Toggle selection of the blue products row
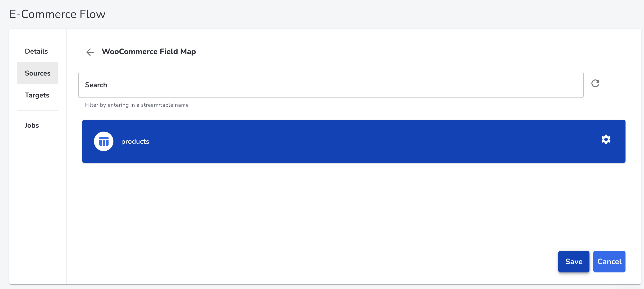 (354, 141)
